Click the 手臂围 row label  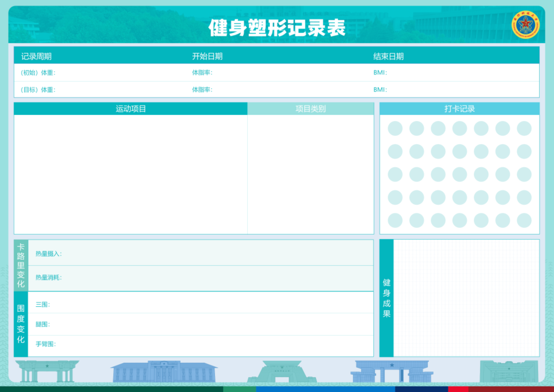(46, 344)
